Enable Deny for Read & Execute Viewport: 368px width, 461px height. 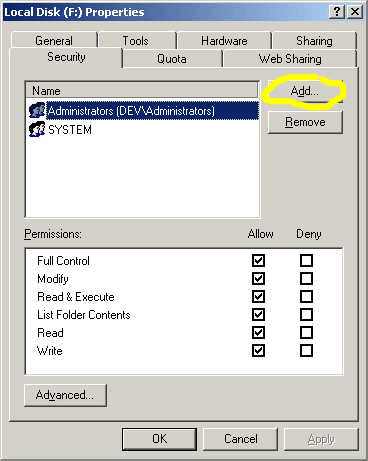(x=306, y=296)
